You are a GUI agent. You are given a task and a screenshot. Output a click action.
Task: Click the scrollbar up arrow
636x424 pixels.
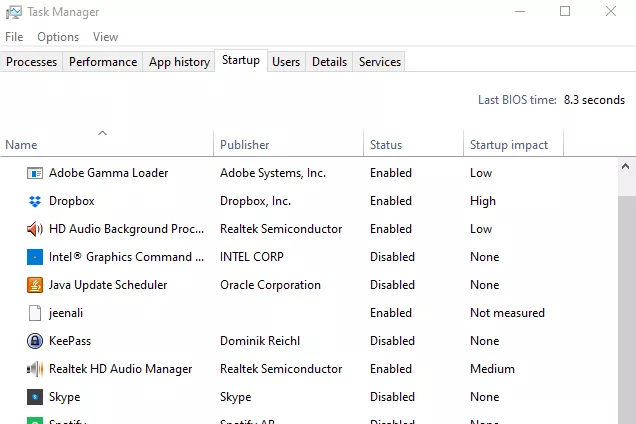tap(625, 166)
